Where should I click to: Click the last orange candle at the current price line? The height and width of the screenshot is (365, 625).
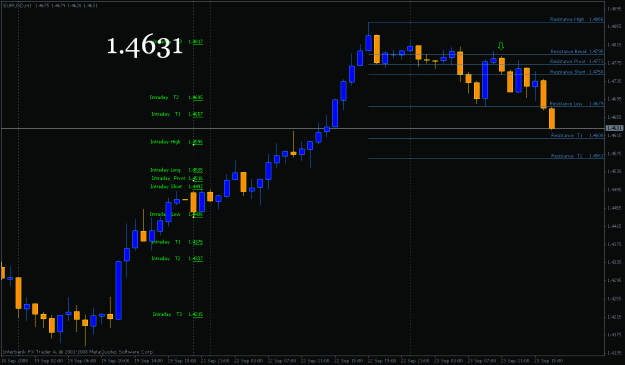click(552, 118)
